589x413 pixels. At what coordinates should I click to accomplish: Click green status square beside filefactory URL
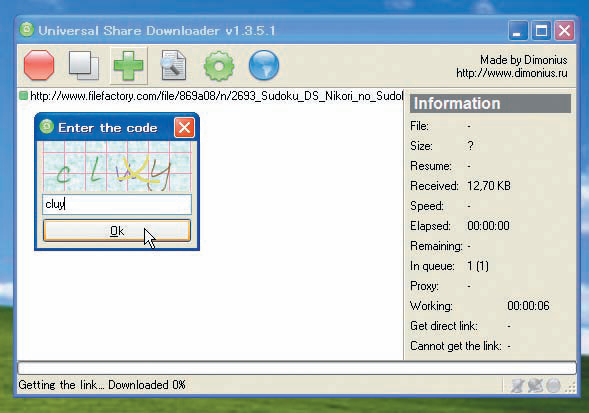[23, 95]
